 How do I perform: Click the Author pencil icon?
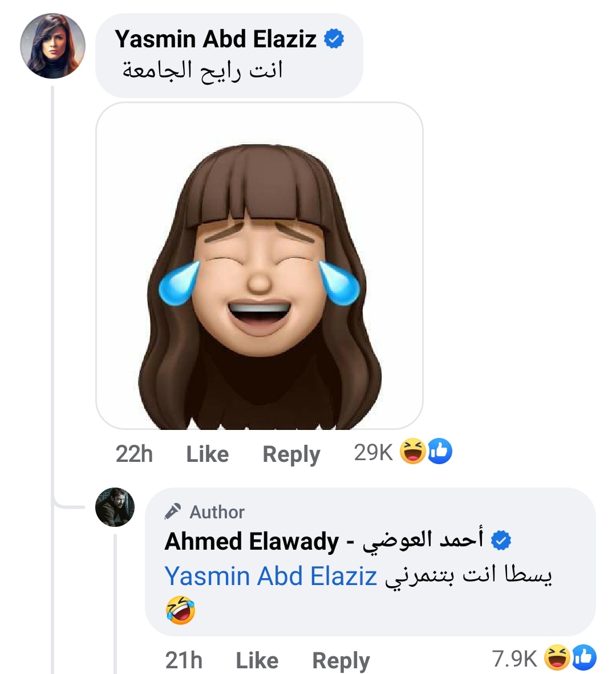pos(173,511)
